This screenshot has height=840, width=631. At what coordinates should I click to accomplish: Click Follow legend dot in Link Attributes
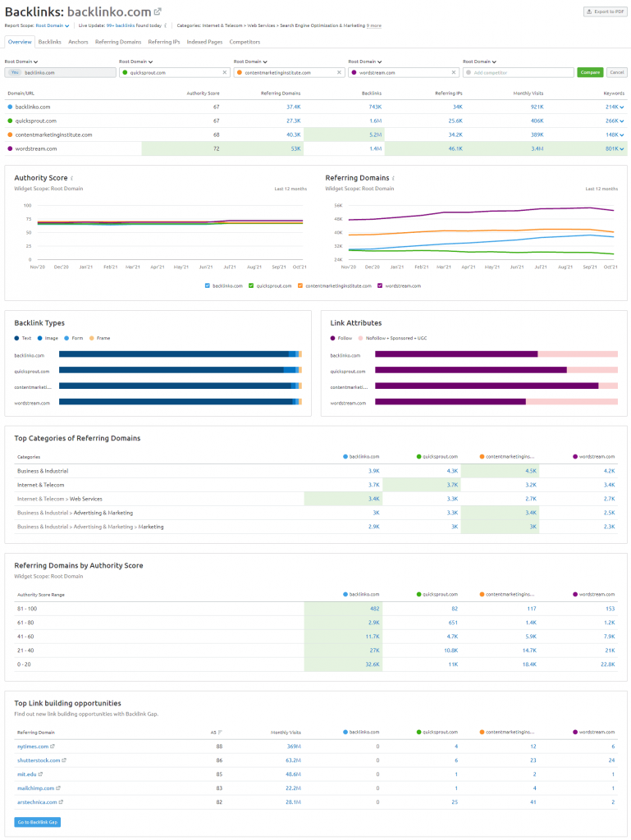point(332,338)
